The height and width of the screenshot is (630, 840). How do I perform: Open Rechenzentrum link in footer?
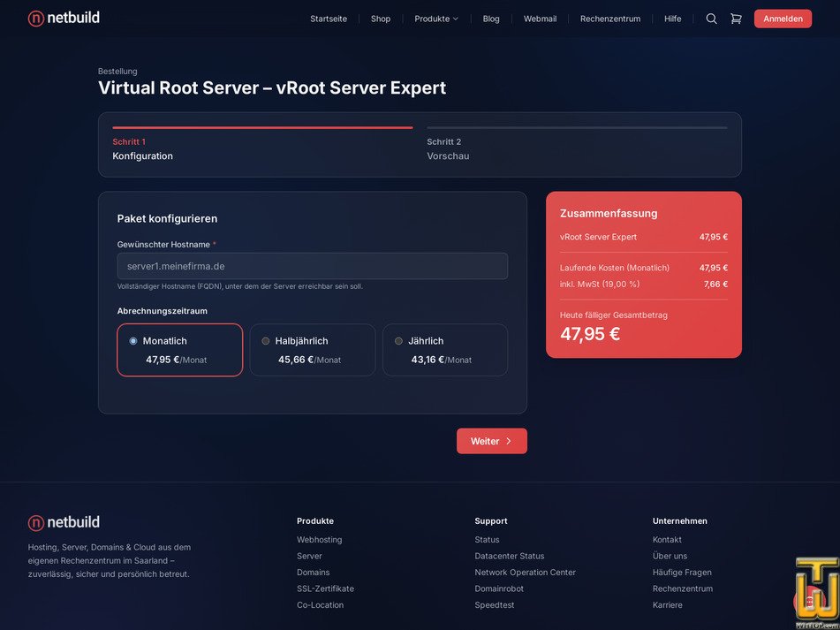coord(683,588)
